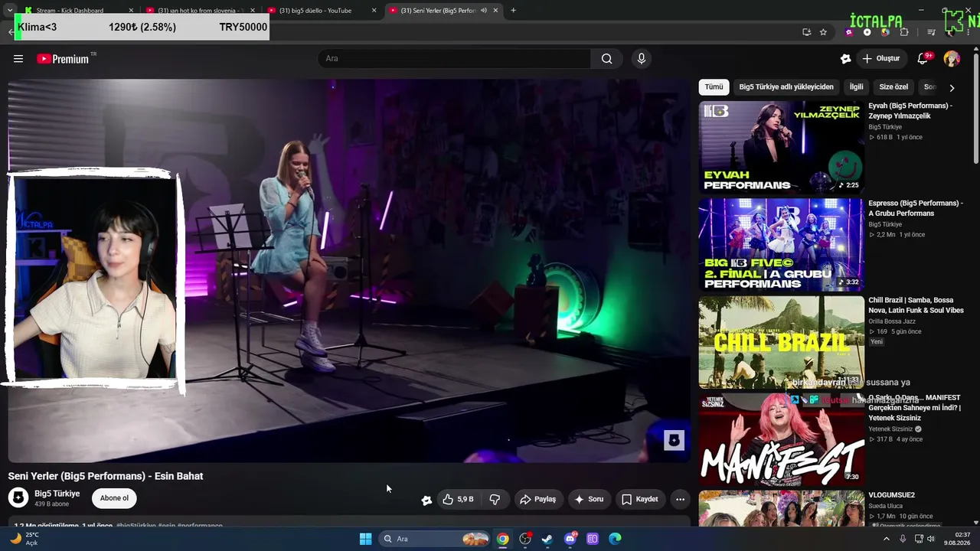Open 'Eyvah (Big5 Performans) - Zeynep Yılmazçelik' title
Viewport: 980px width, 551px height.
pyautogui.click(x=910, y=111)
